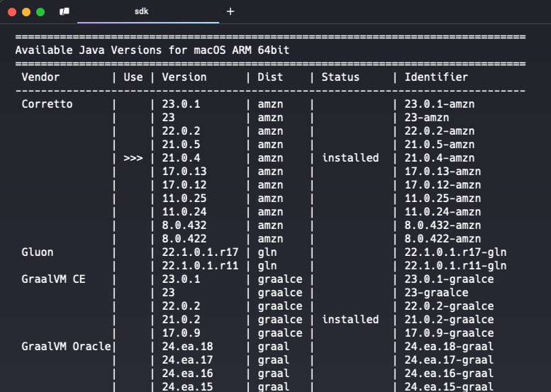Click identifier 23.0.1-graalce

pos(449,279)
